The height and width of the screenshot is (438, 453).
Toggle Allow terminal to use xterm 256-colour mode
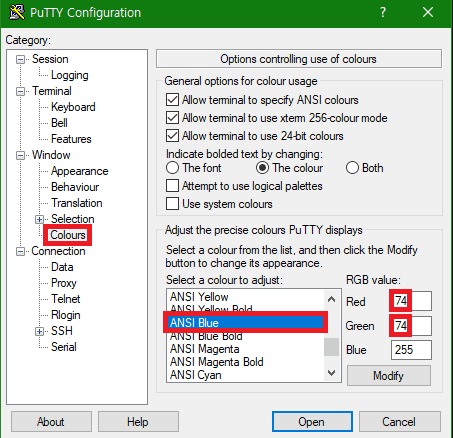(x=172, y=118)
